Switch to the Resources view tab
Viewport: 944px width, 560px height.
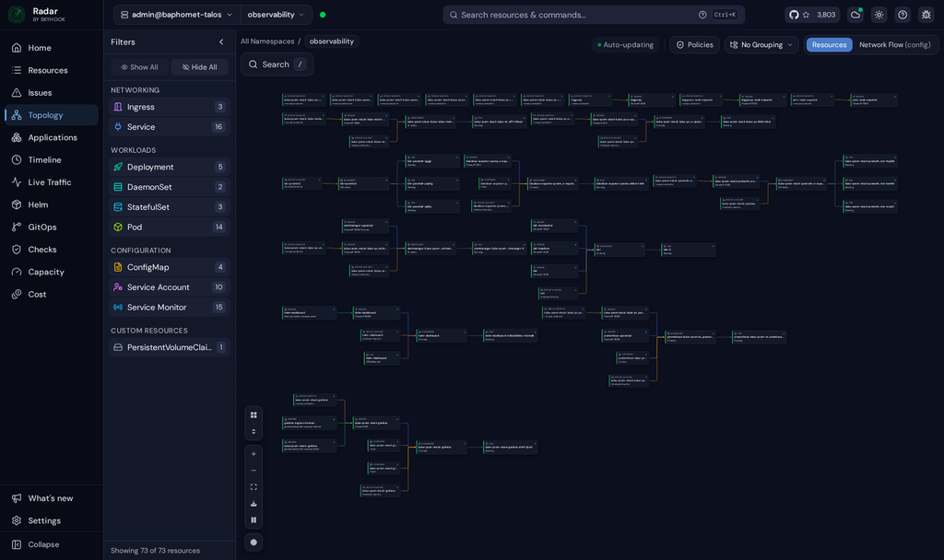pos(829,44)
